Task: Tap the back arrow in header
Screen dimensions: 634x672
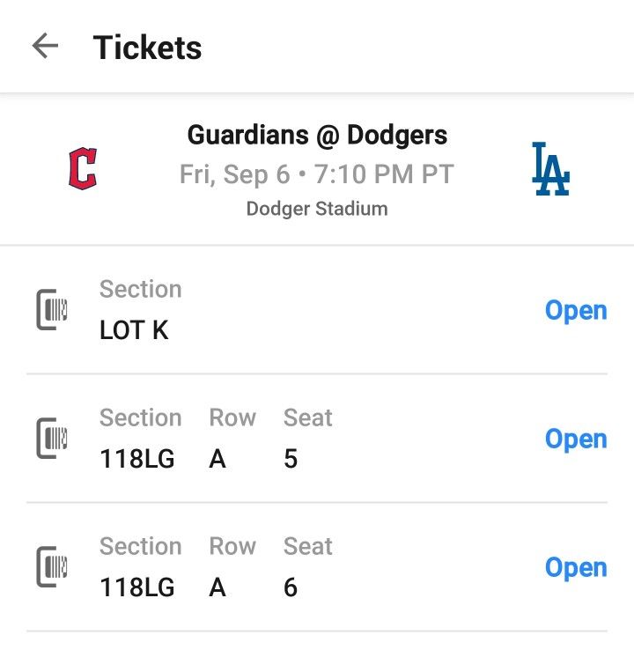Action: 45,47
